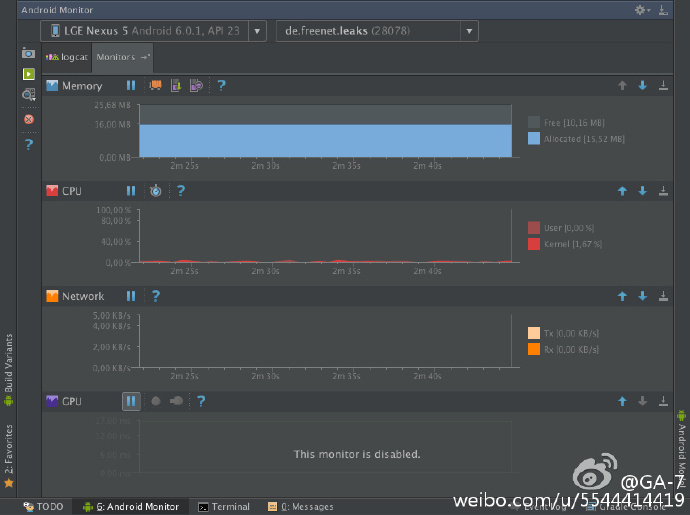Open the Terminal tool window

click(224, 507)
